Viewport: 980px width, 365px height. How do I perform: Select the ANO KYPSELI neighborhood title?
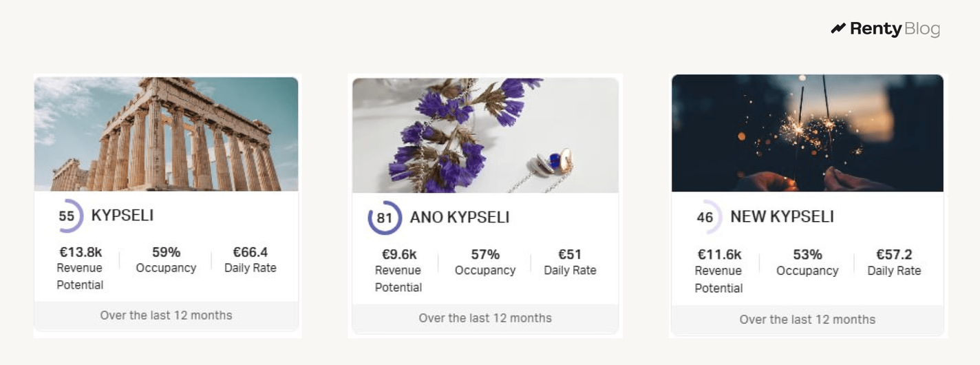pyautogui.click(x=460, y=218)
